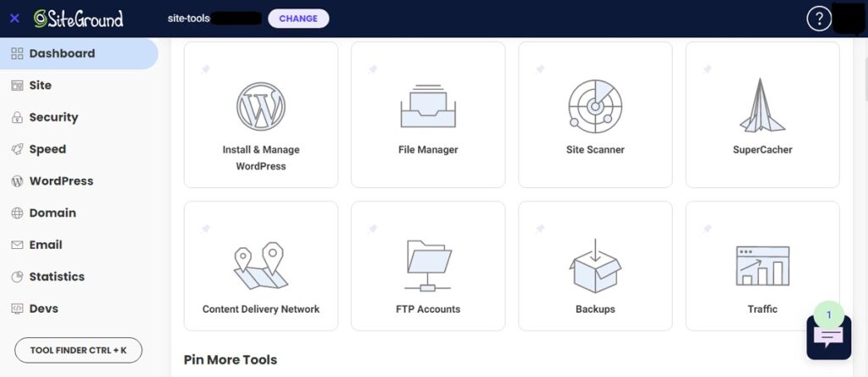Click the Install & Manage WordPress label
The width and height of the screenshot is (868, 377).
tap(261, 158)
